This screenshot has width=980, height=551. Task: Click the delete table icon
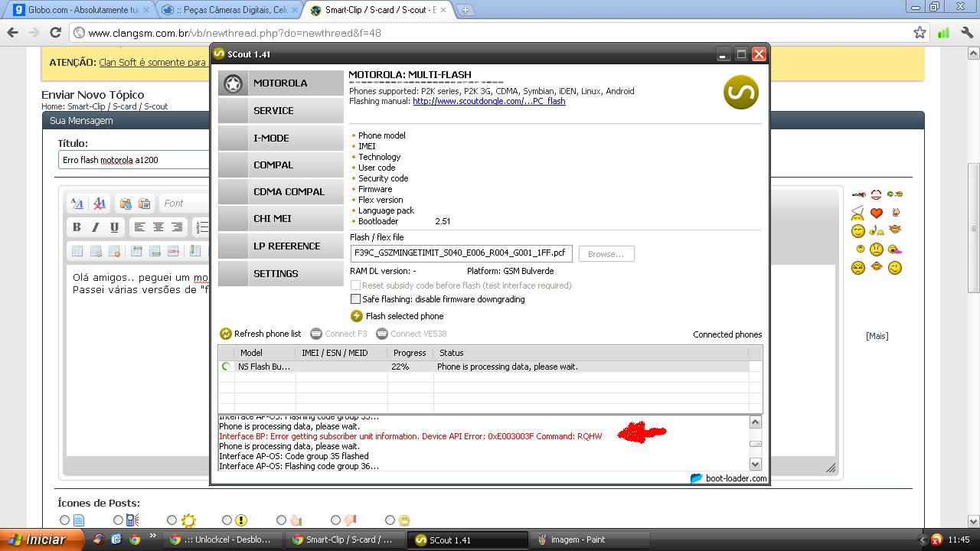[114, 251]
